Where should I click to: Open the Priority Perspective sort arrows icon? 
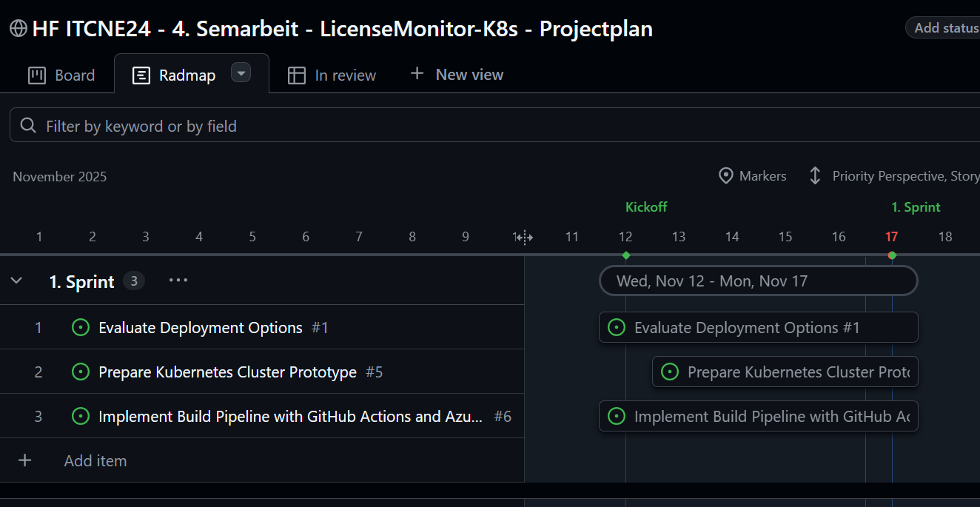click(x=814, y=175)
